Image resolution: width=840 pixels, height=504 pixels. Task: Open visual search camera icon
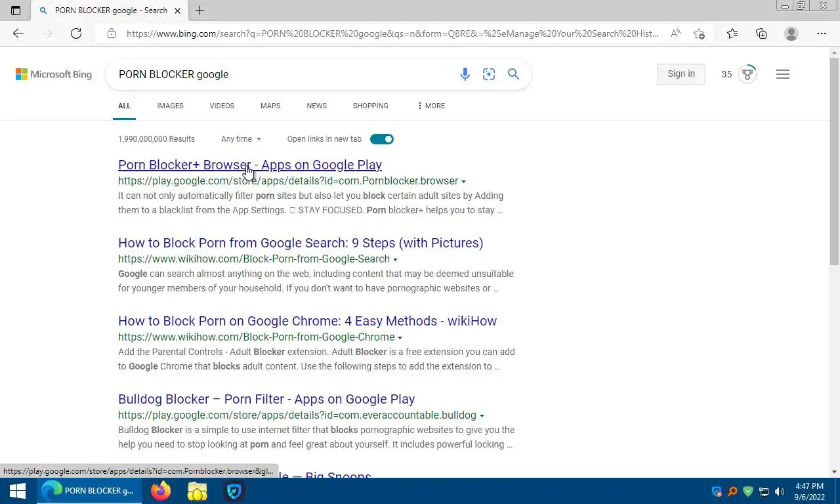[x=489, y=74]
